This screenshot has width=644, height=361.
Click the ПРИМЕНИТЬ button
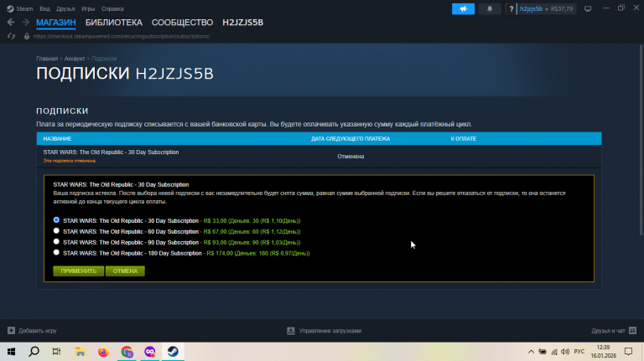pyautogui.click(x=79, y=271)
